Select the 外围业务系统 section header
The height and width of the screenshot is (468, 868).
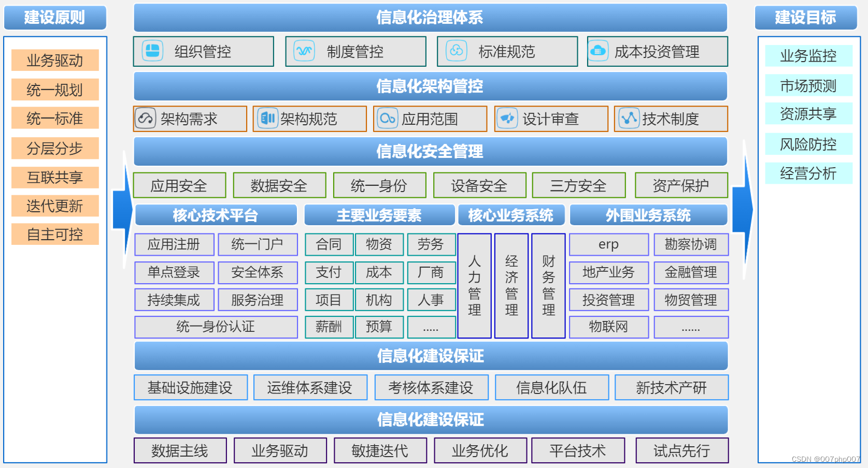pyautogui.click(x=648, y=214)
